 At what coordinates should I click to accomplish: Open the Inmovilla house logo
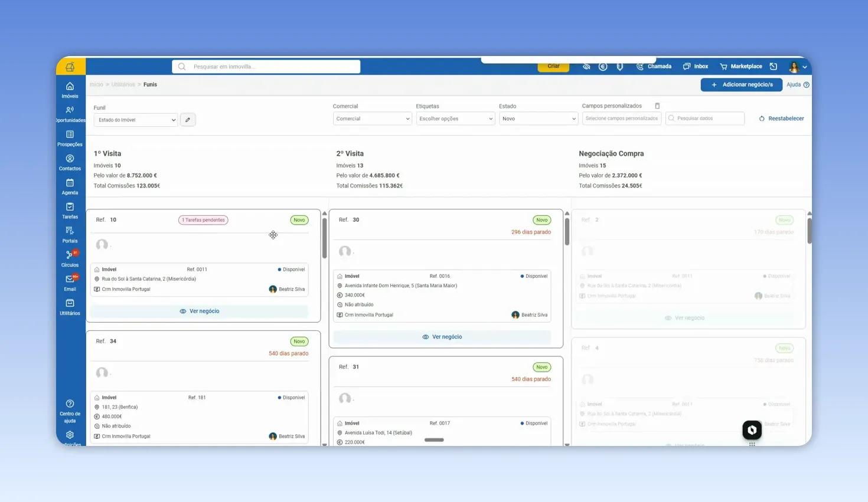tap(70, 66)
